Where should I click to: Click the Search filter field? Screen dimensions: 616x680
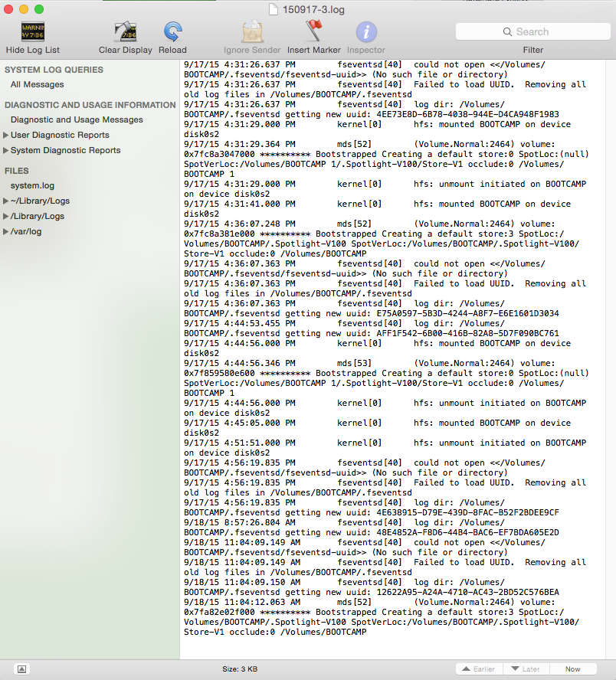pyautogui.click(x=532, y=31)
